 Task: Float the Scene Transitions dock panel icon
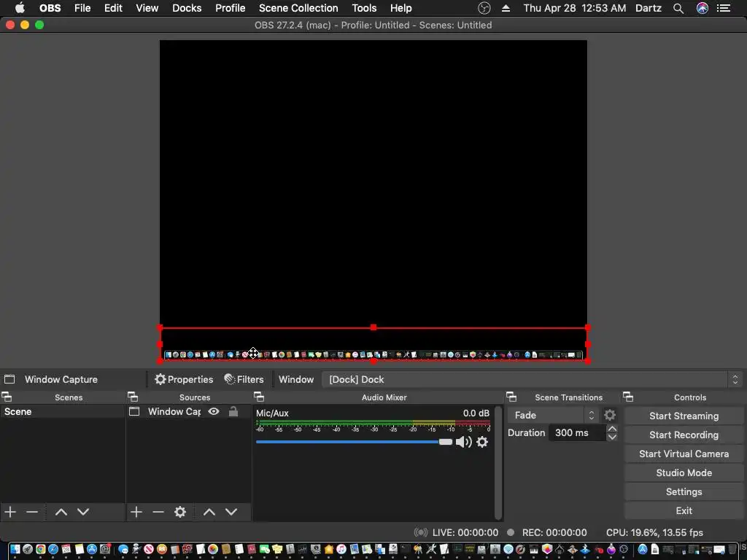511,397
